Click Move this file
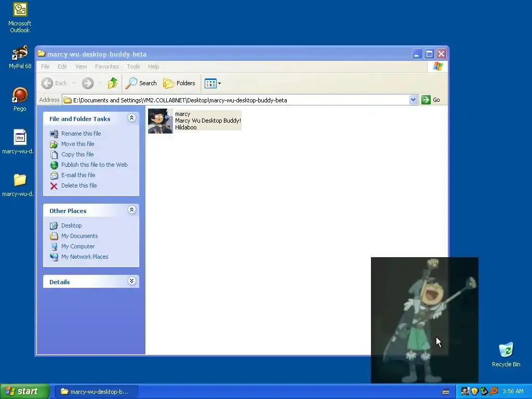The image size is (532, 399). click(72, 144)
